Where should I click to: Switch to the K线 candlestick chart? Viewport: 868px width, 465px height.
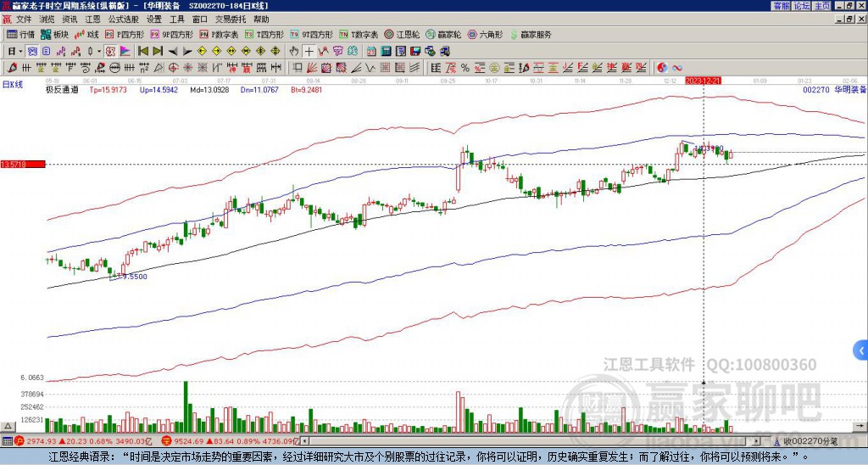(87, 34)
